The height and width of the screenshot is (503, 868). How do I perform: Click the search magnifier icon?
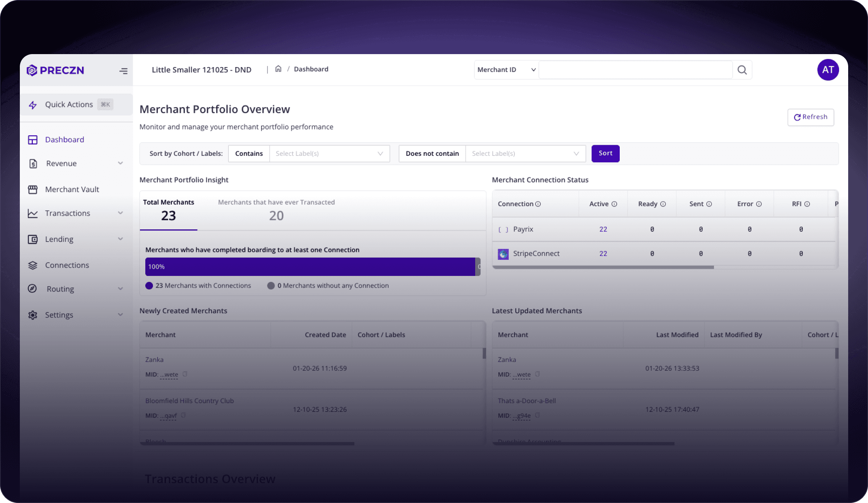click(742, 70)
